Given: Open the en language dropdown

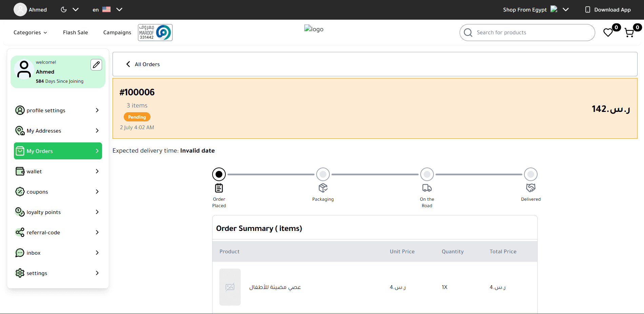Looking at the screenshot, I should (107, 9).
